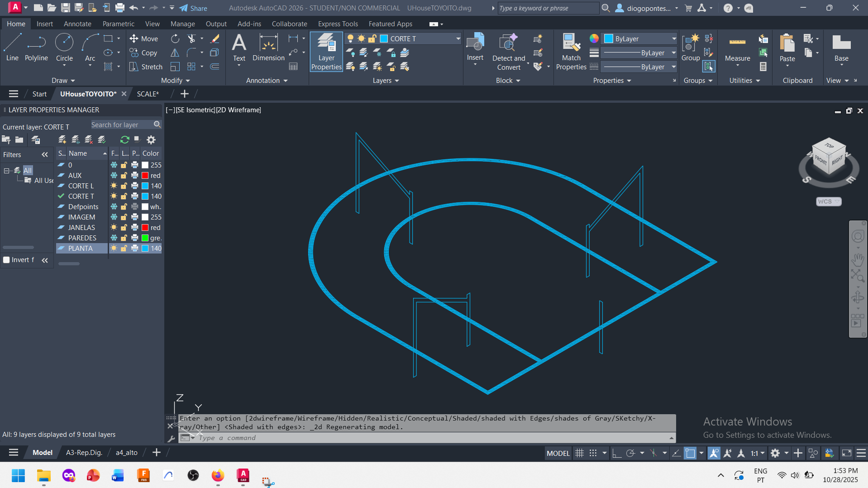Open the ByLayer color dropdown
This screenshot has width=868, height=488.
(673, 39)
